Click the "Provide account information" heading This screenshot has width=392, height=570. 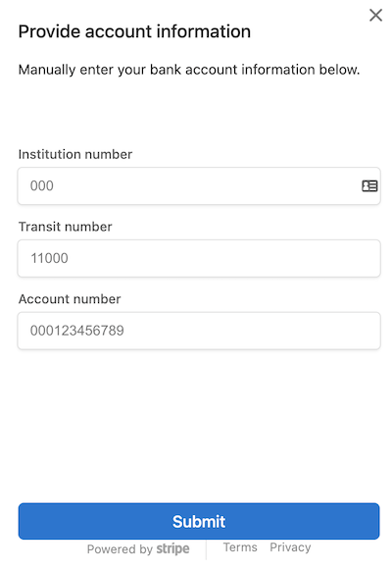134,31
